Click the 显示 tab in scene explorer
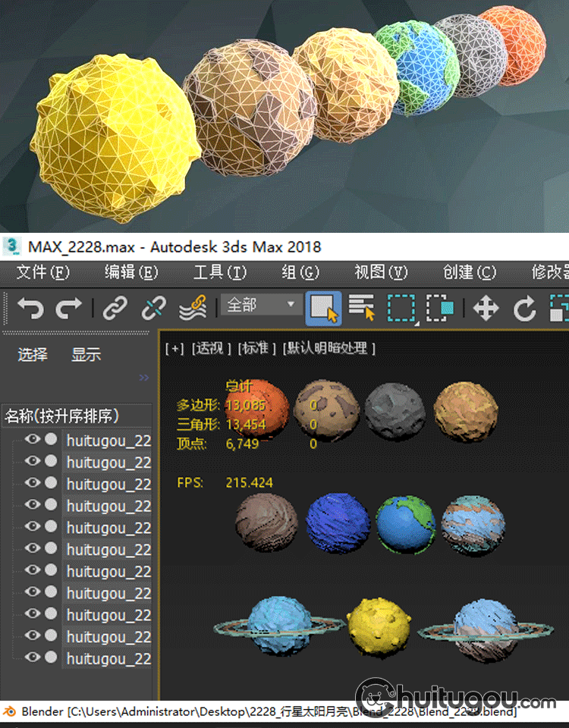 coord(86,354)
